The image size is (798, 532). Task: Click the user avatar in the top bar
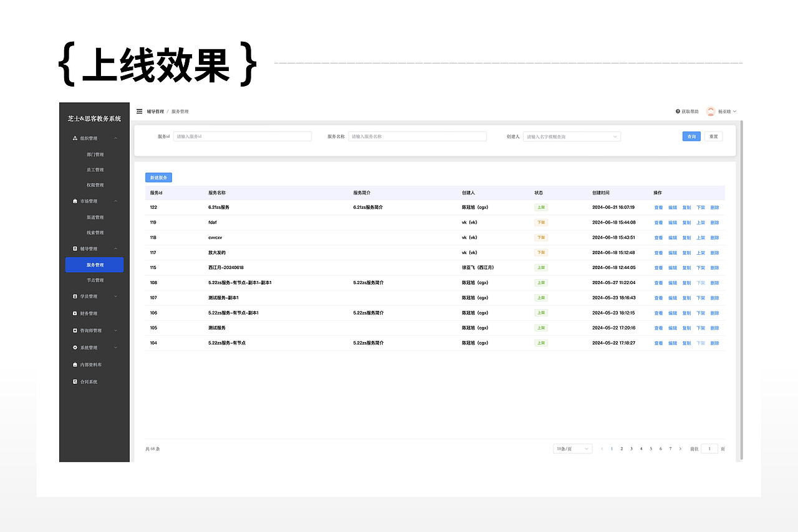[710, 111]
